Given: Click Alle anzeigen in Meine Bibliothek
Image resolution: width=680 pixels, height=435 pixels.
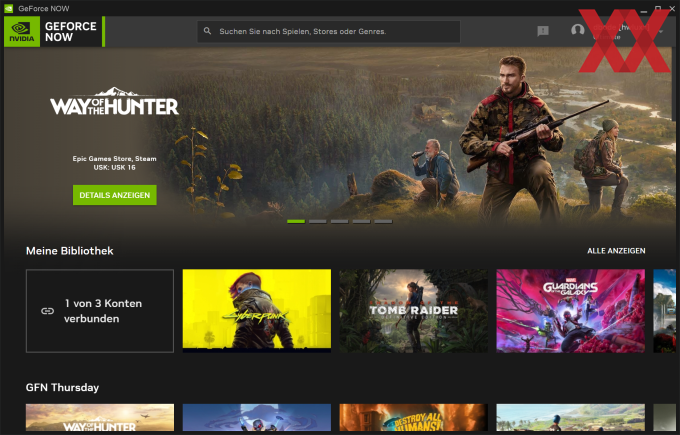Looking at the screenshot, I should [x=616, y=251].
